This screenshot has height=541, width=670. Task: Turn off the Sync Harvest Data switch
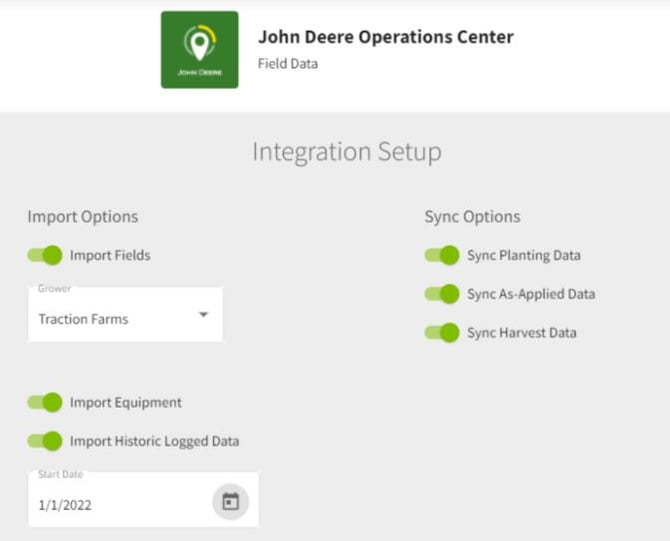pyautogui.click(x=442, y=332)
